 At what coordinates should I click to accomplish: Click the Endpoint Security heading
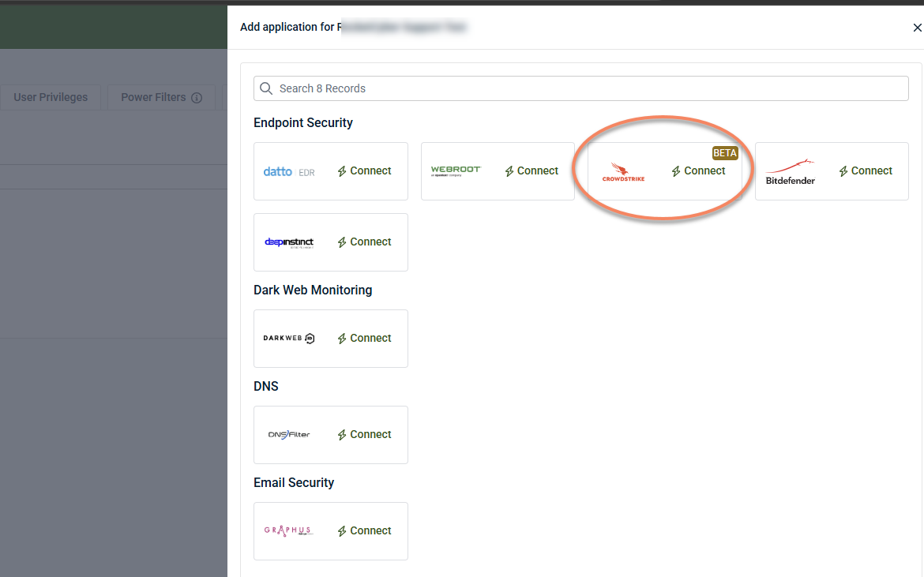tap(303, 122)
